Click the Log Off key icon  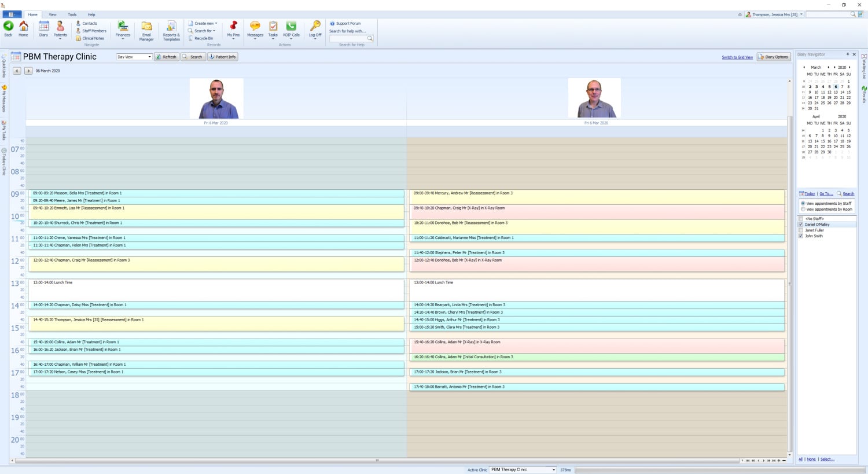315,27
